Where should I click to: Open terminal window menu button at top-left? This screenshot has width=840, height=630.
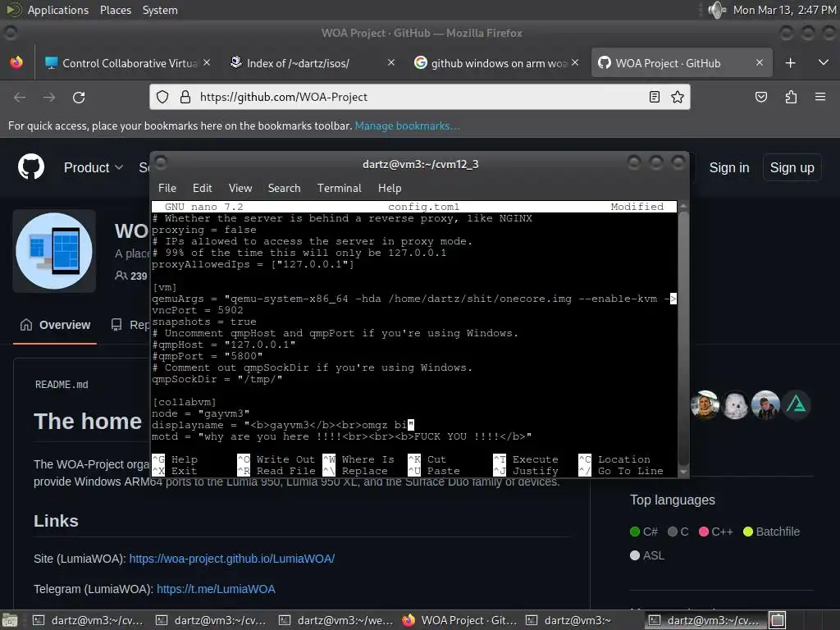(161, 162)
